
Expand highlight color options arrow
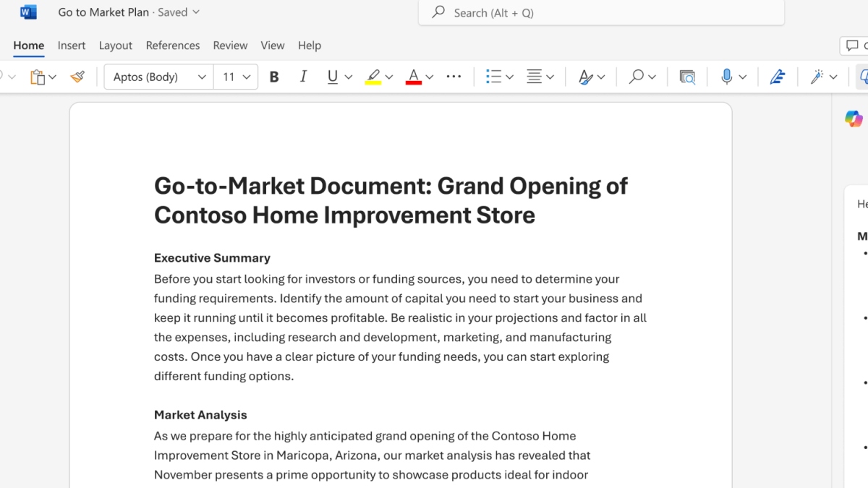click(x=389, y=77)
